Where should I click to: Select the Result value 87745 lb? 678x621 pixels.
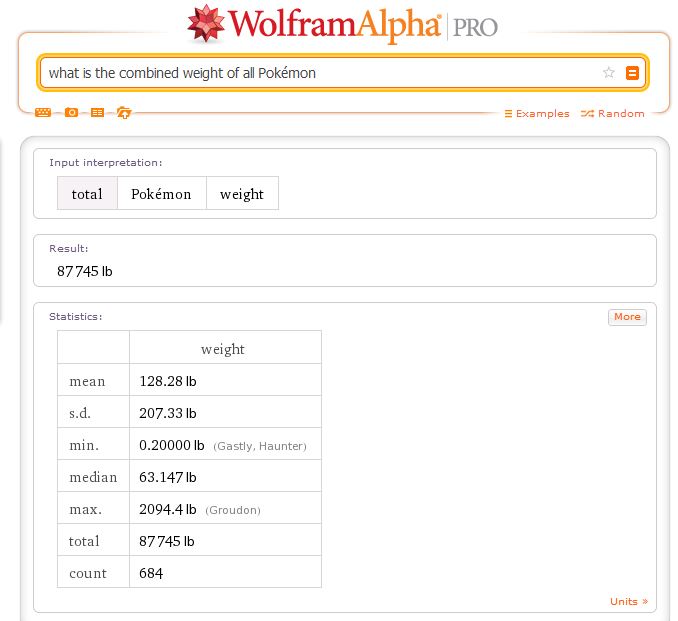85,271
